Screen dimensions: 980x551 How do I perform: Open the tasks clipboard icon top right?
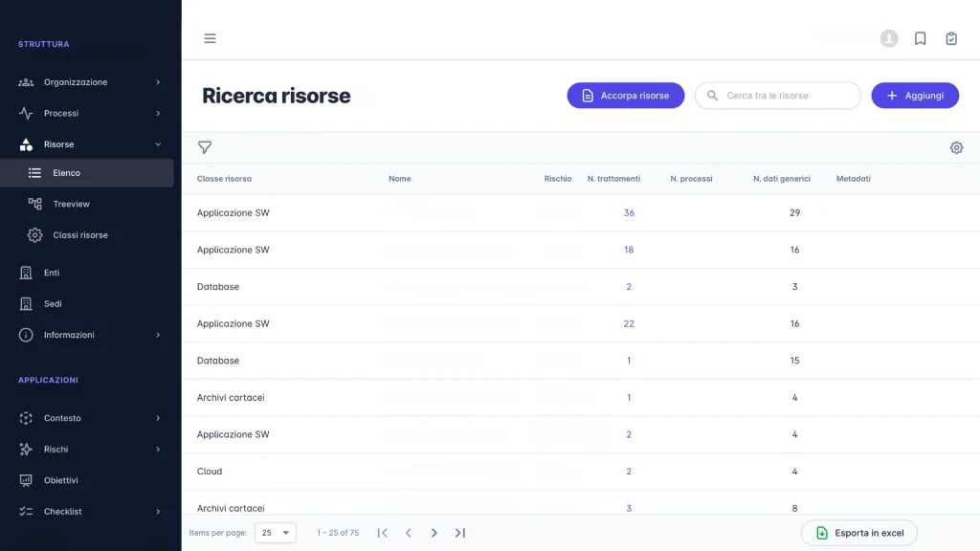pyautogui.click(x=950, y=38)
